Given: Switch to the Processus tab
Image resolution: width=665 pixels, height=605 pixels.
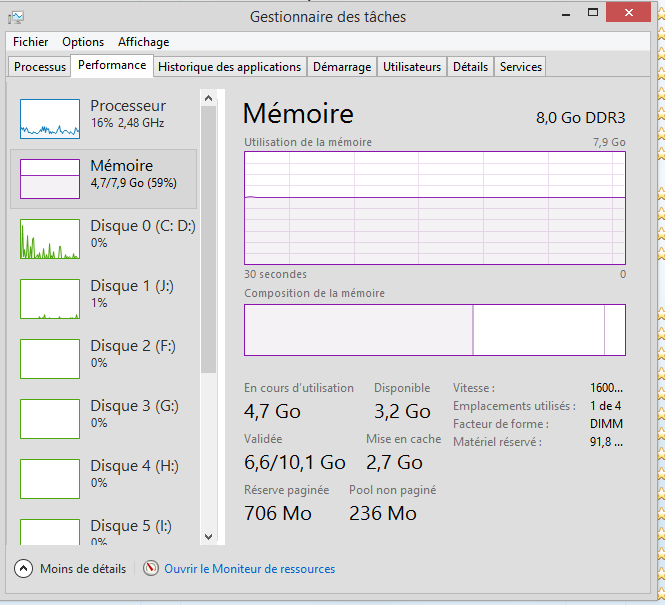Looking at the screenshot, I should click(x=40, y=67).
